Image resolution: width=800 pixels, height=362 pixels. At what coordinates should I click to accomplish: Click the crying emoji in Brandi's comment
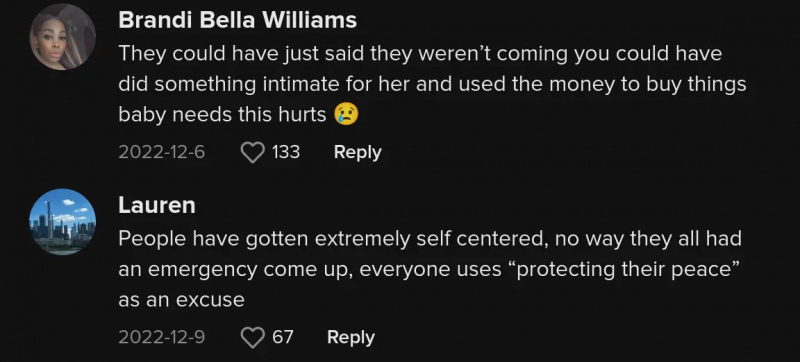pos(346,114)
